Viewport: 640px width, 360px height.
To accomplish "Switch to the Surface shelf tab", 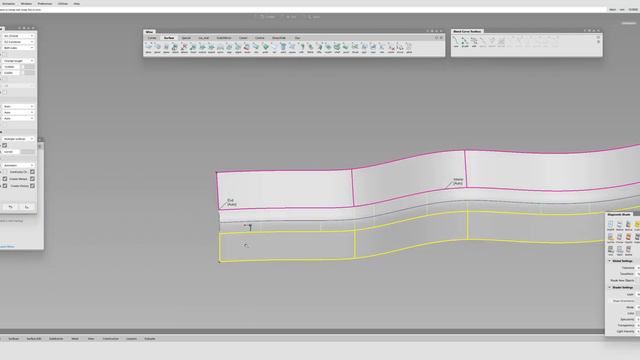I will [169, 38].
